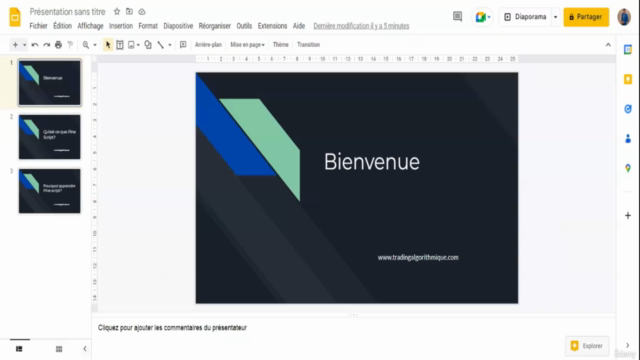Insert a shape from toolbar
Viewport: 640px width, 360px height.
pyautogui.click(x=148, y=45)
